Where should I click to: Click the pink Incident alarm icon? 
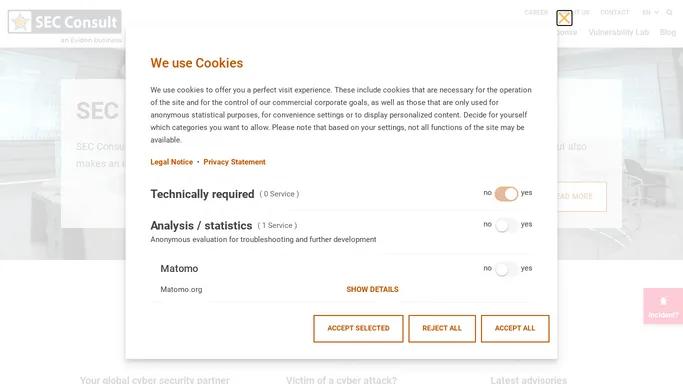coord(663,301)
